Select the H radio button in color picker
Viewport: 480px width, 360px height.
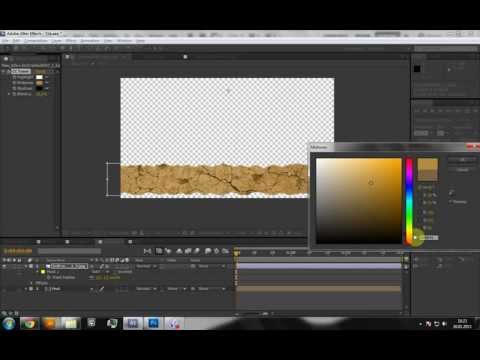click(x=420, y=188)
